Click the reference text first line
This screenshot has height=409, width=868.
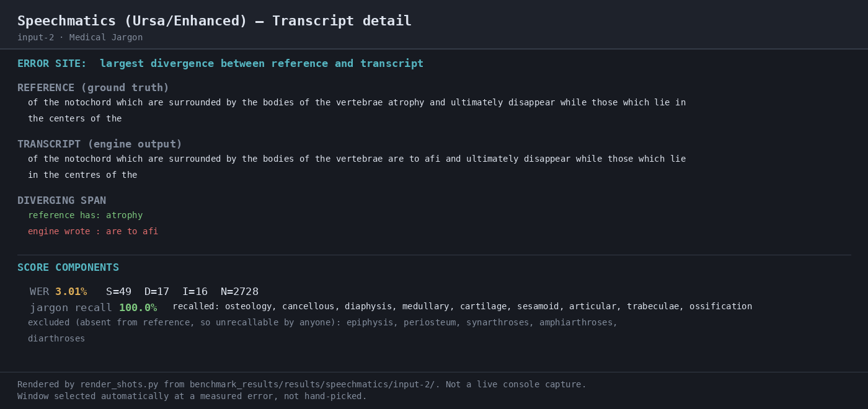[x=356, y=103]
